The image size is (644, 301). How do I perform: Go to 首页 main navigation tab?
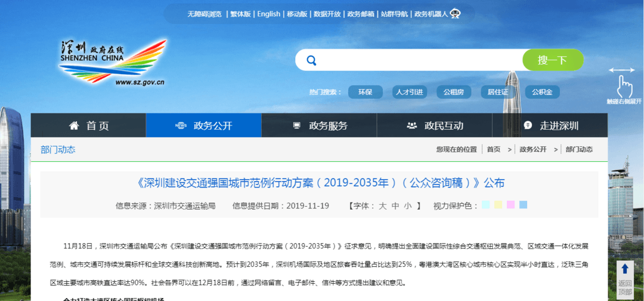click(x=88, y=125)
